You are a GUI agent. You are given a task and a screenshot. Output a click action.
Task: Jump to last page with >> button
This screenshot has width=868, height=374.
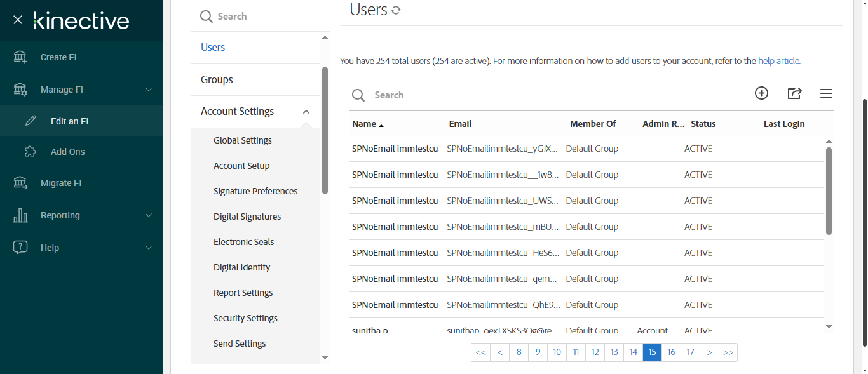tap(728, 352)
